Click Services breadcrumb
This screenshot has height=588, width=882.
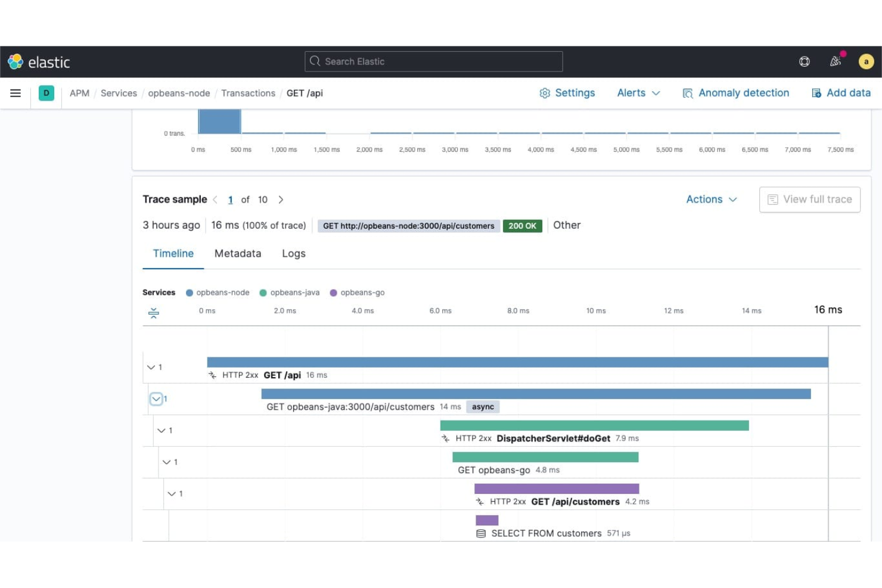coord(119,93)
